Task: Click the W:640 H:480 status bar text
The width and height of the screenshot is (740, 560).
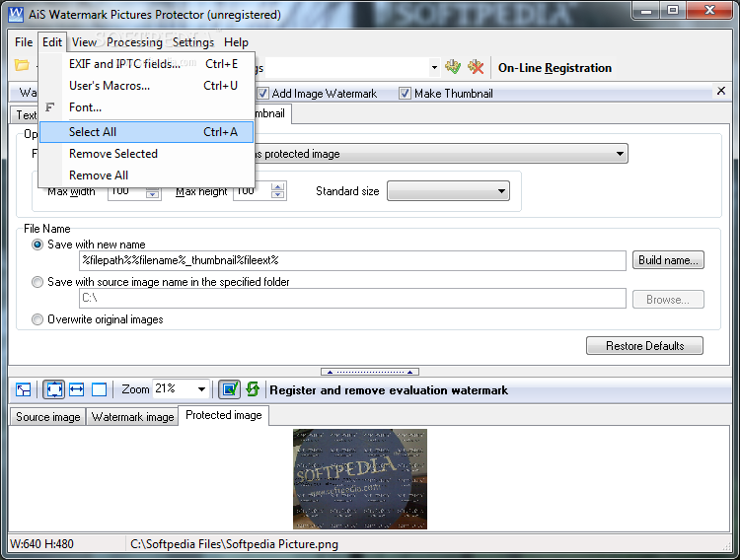Action: [x=42, y=544]
